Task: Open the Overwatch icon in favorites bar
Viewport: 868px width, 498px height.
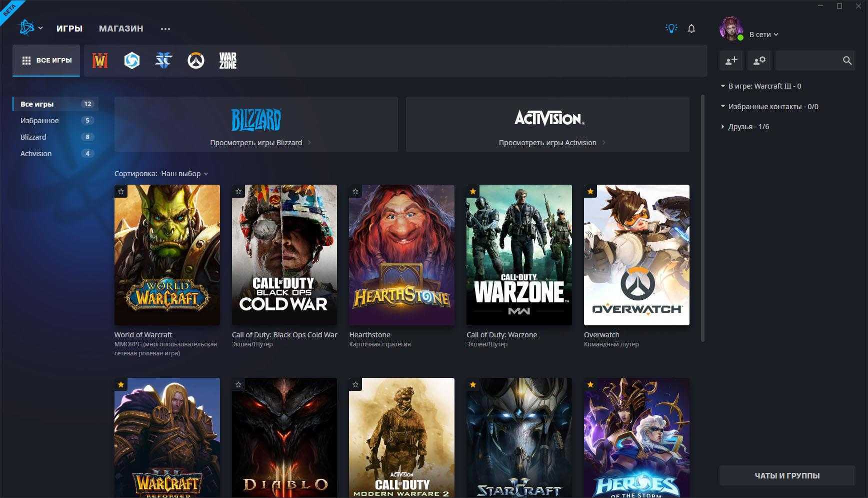Action: click(196, 61)
